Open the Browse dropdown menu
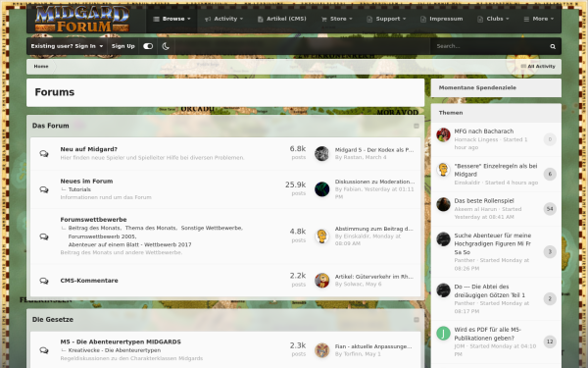 (172, 19)
